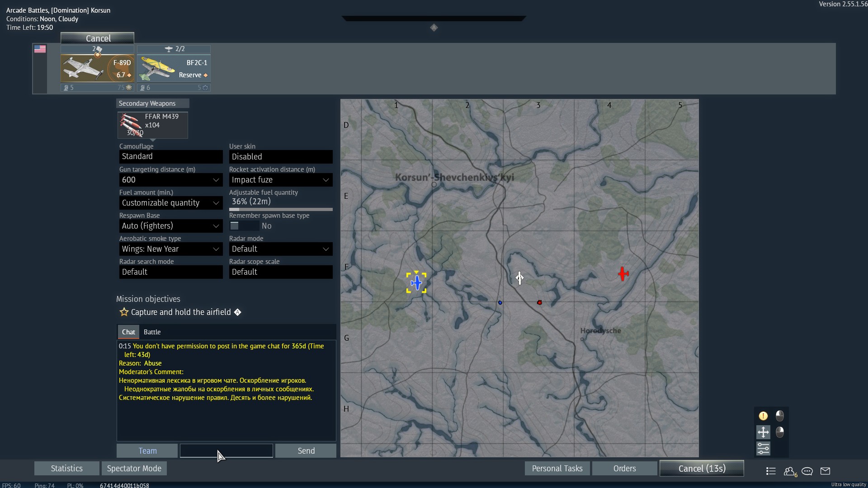Screen dimensions: 868x488
Task: Expand Gun targeting distance dropdown
Action: (x=170, y=180)
